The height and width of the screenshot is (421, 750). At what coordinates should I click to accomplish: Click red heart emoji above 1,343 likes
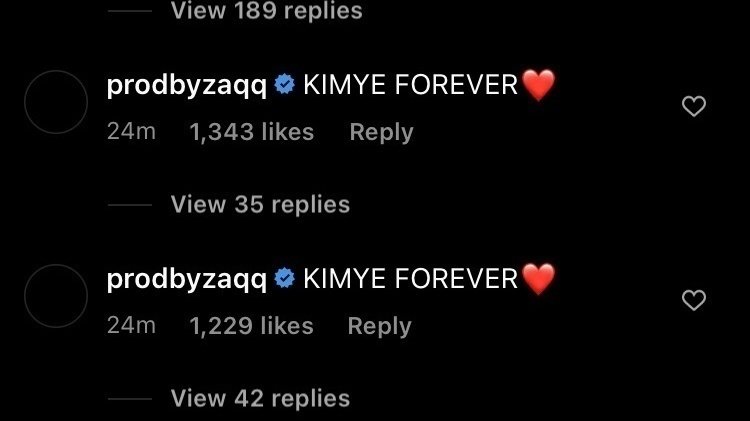pos(538,85)
